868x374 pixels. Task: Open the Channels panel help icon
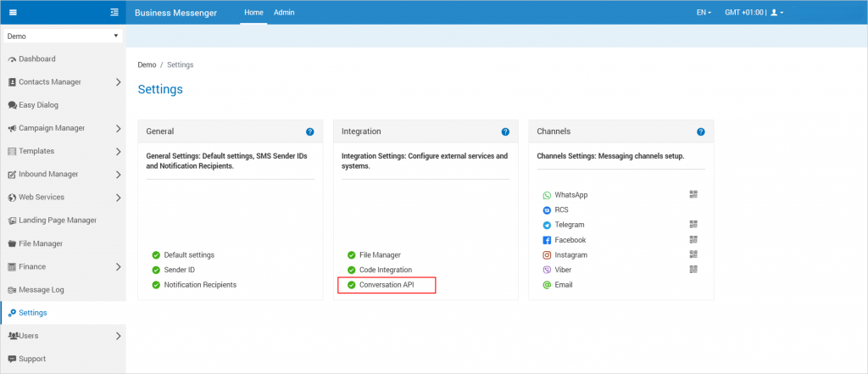(701, 132)
